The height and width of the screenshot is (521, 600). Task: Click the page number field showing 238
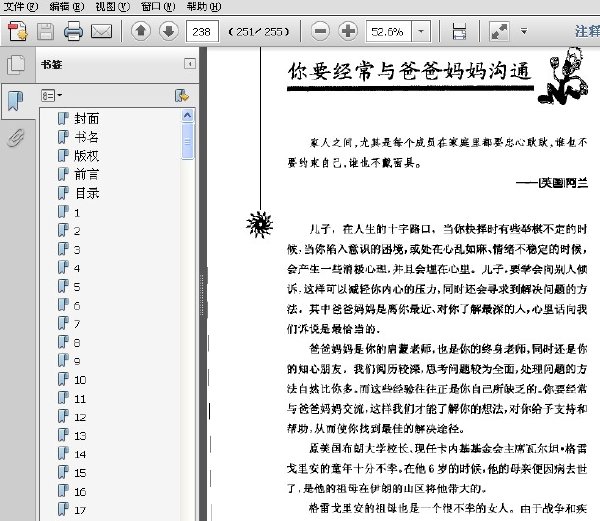click(x=202, y=31)
